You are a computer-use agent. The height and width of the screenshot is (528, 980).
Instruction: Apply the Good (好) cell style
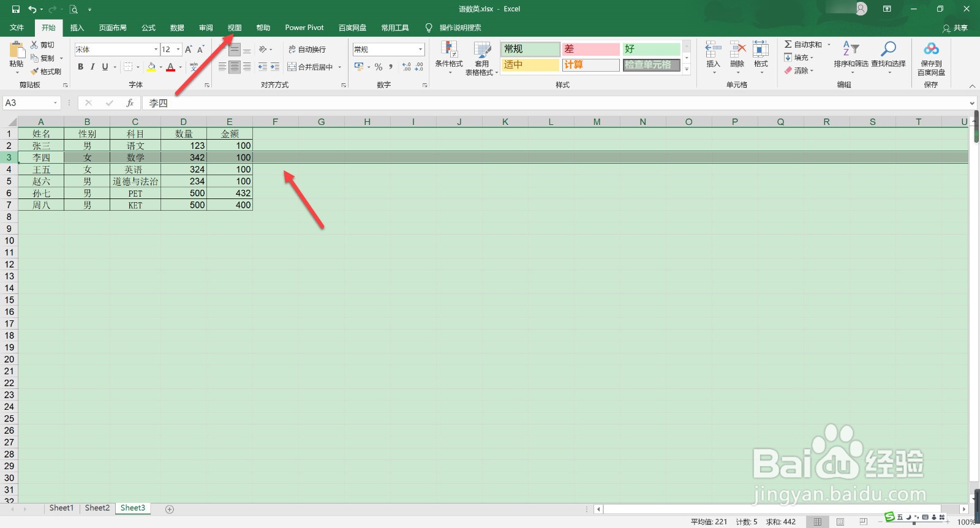coord(652,49)
